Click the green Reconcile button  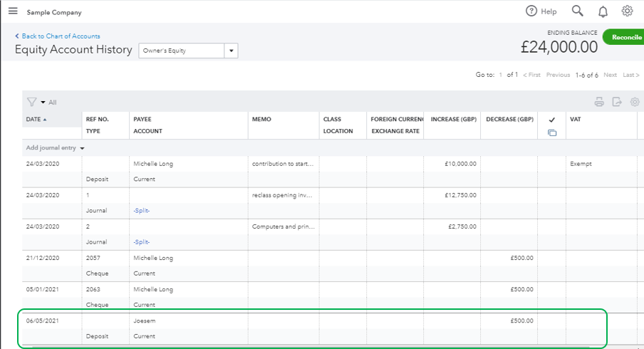[624, 37]
